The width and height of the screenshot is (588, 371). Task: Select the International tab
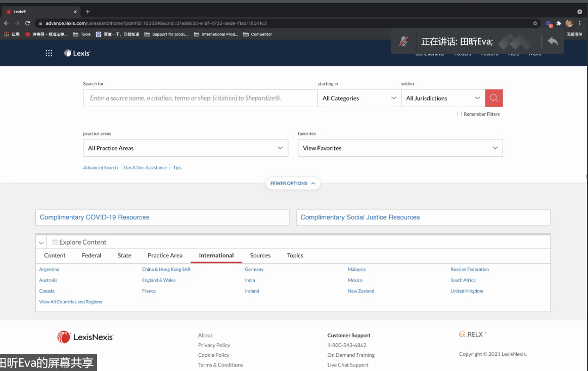coord(216,255)
